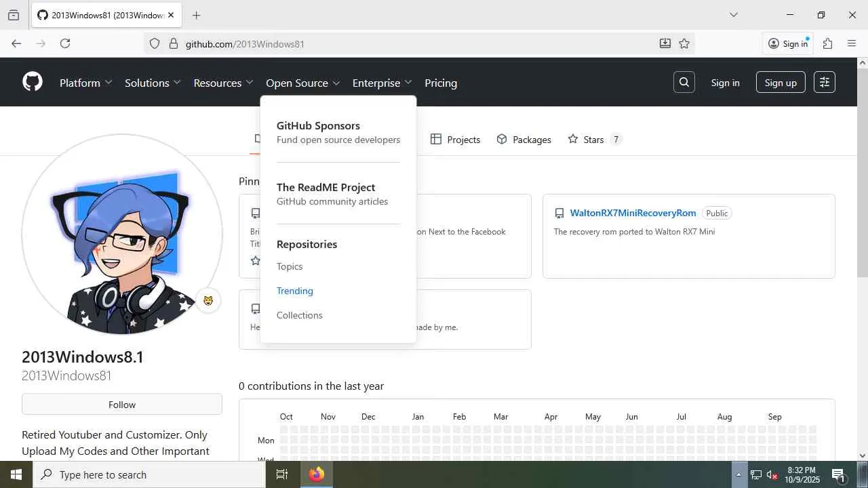Expand the Solutions dropdown menu
868x488 pixels.
click(x=153, y=83)
